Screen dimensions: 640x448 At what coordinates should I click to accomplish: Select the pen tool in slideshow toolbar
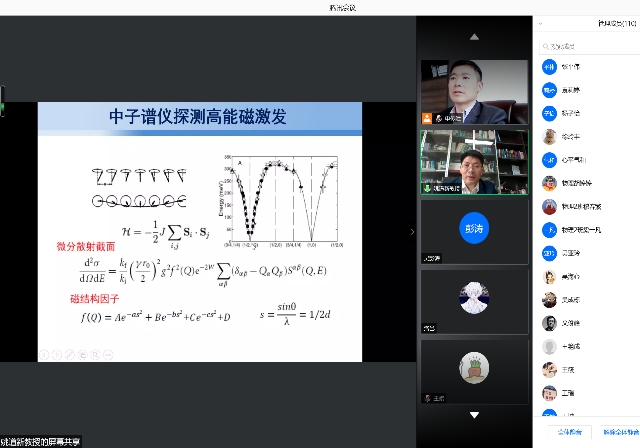point(68,354)
